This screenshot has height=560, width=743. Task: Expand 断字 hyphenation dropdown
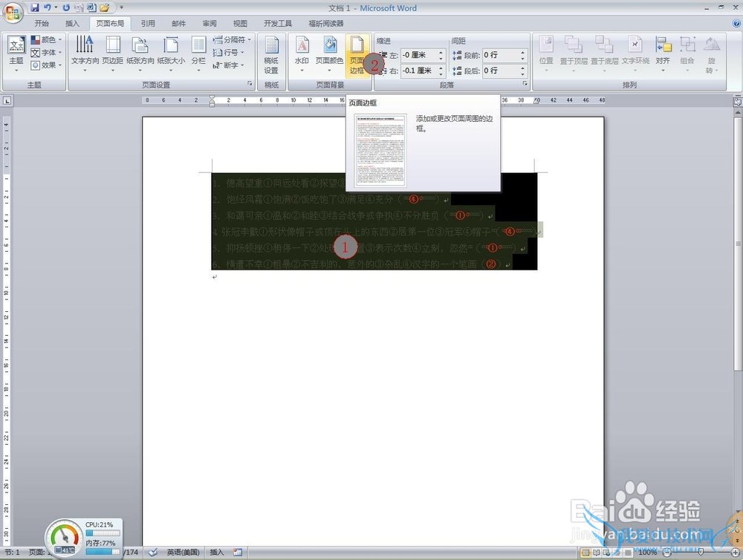[x=228, y=65]
